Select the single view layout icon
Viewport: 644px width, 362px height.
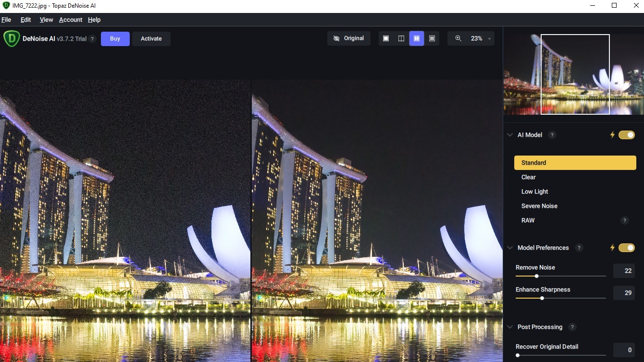(x=386, y=38)
